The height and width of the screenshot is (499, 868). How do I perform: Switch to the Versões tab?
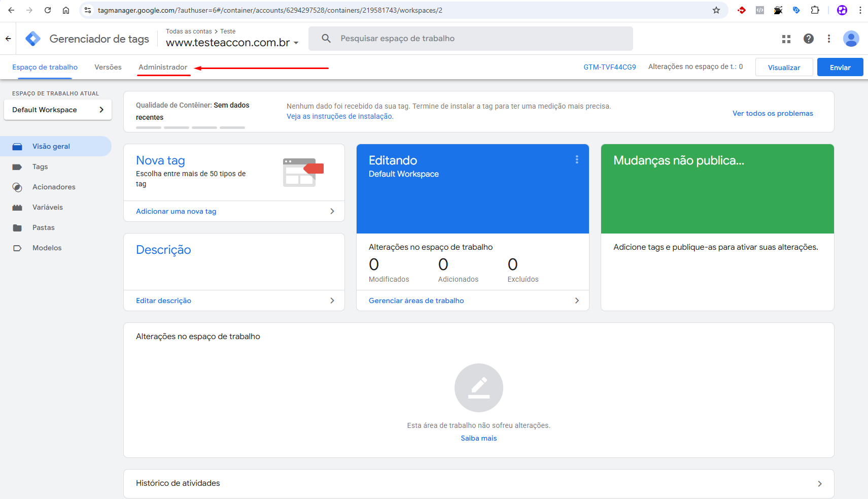(x=108, y=67)
